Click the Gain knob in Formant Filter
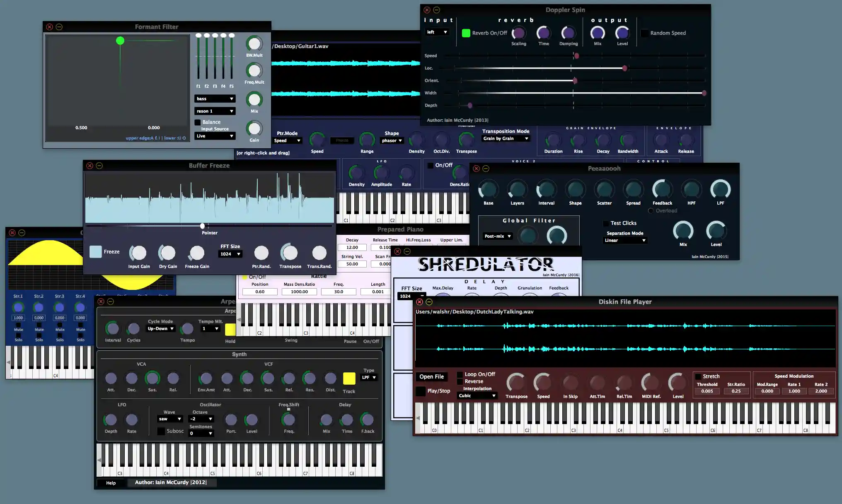This screenshot has width=842, height=504. [x=254, y=129]
